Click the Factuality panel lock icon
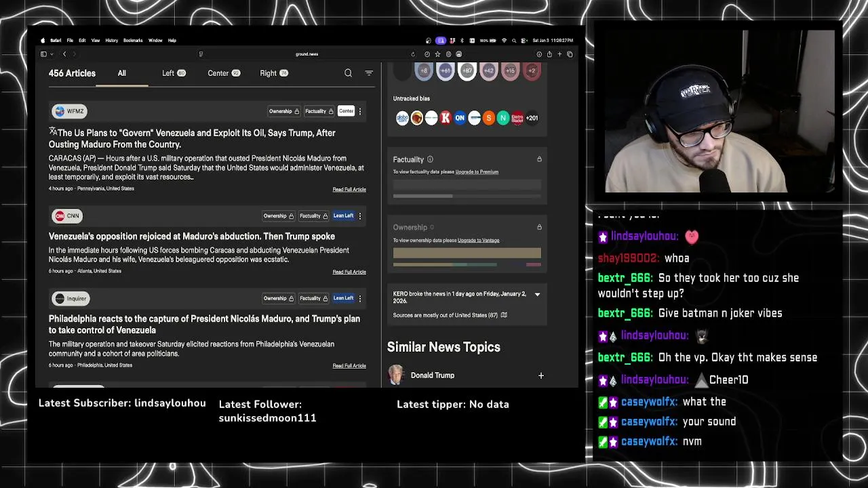868x488 pixels. point(539,159)
